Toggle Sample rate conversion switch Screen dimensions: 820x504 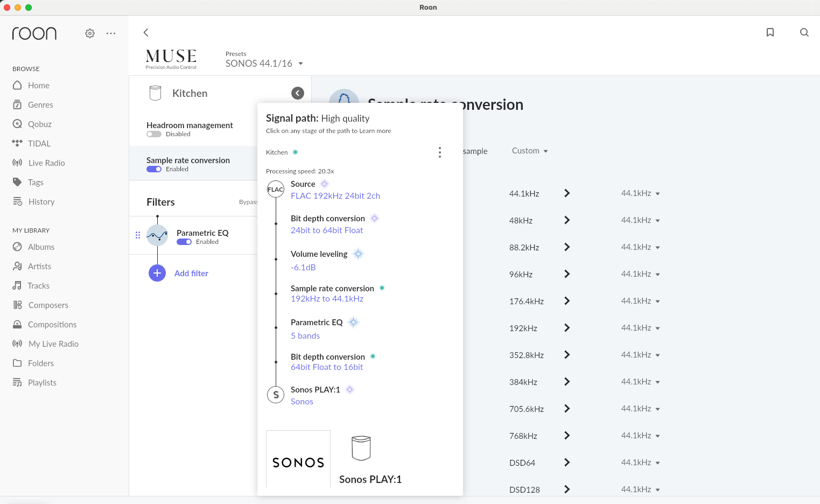point(154,169)
